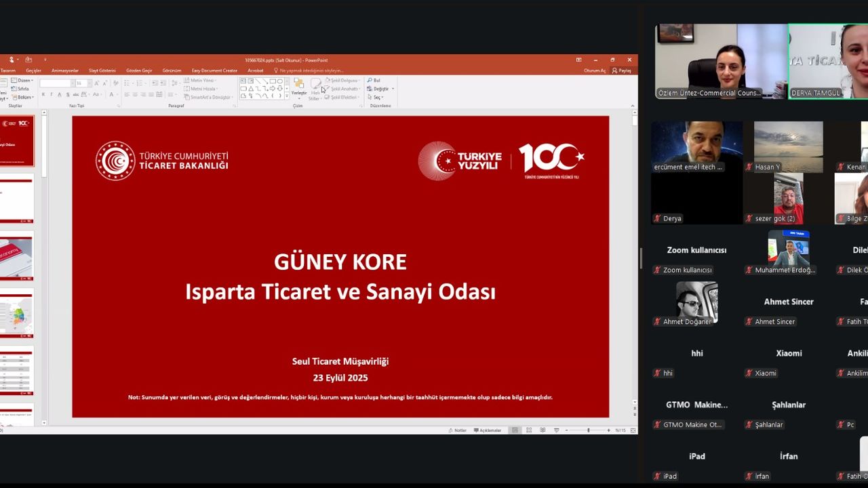
Task: Select the second slide thumbnail
Action: [17, 199]
